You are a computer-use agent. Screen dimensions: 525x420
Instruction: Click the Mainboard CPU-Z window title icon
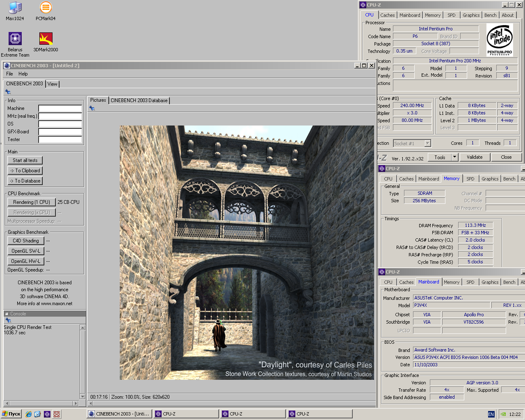tap(382, 272)
